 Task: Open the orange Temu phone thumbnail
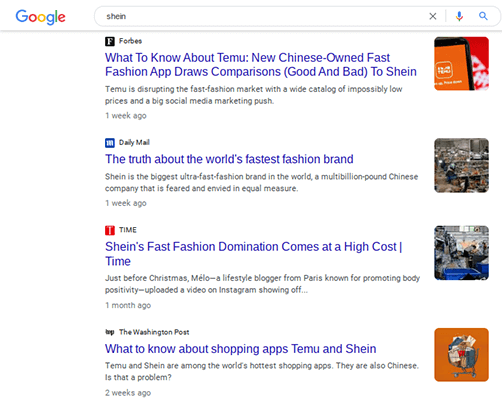[x=461, y=64]
